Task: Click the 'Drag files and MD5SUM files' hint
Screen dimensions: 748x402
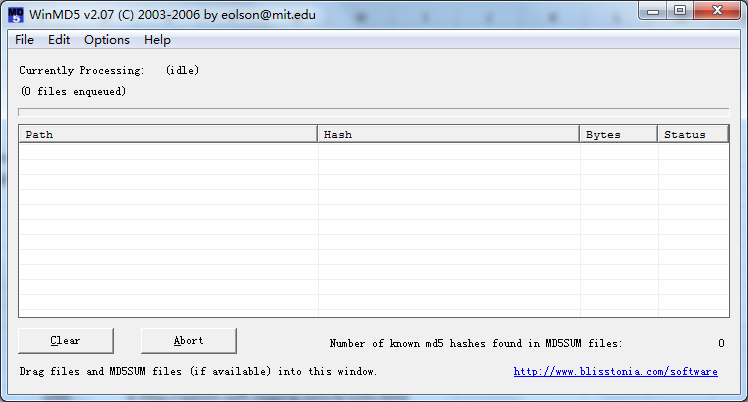Action: tap(198, 371)
